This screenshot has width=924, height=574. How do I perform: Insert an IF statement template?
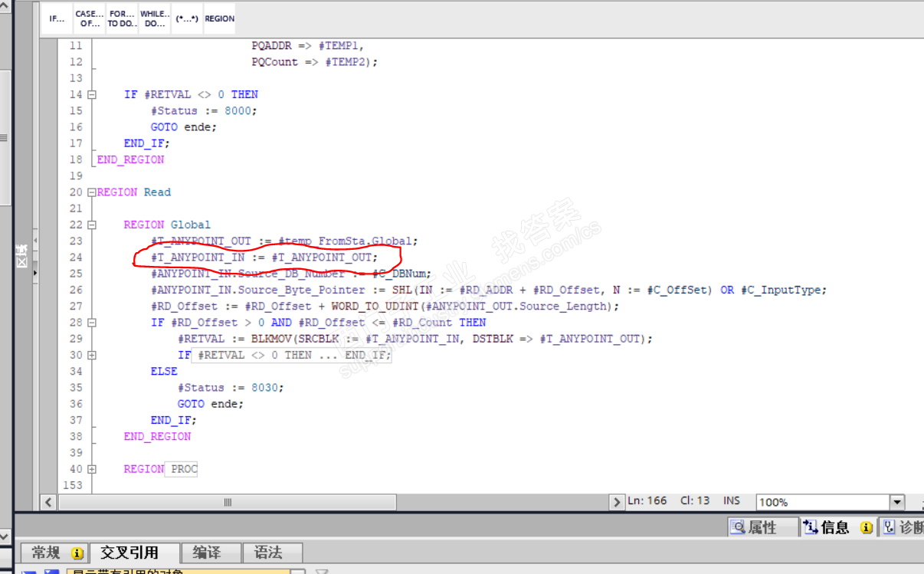tap(57, 18)
